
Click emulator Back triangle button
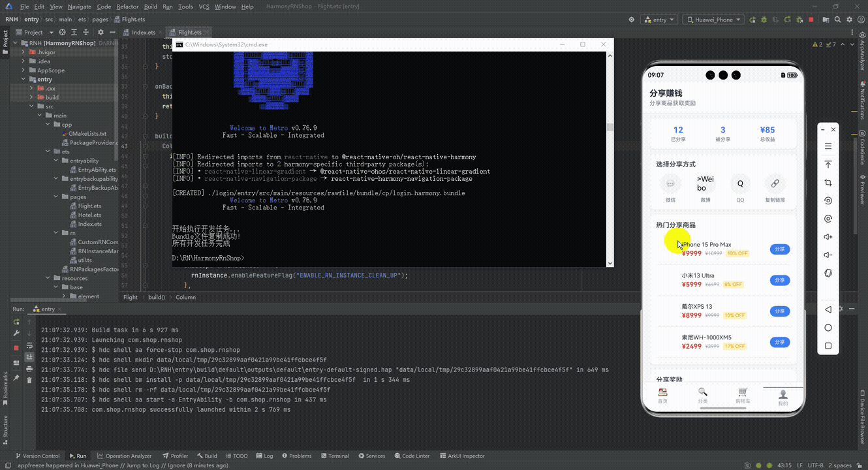(828, 309)
